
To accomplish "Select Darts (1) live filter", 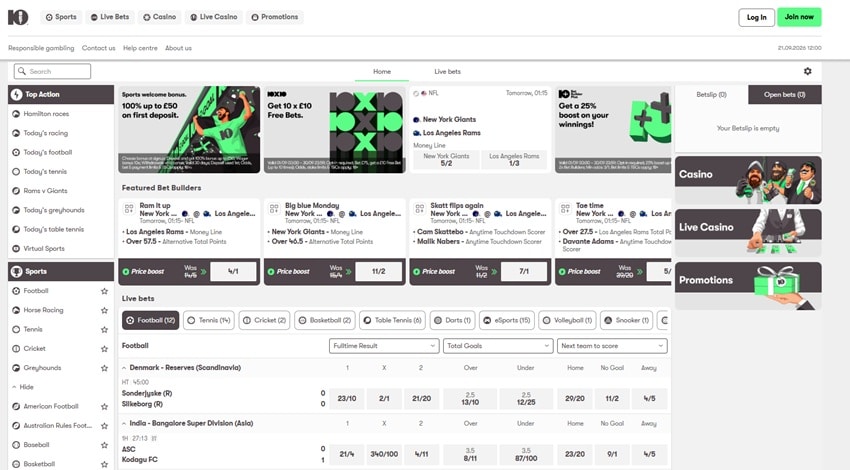I will 453,320.
